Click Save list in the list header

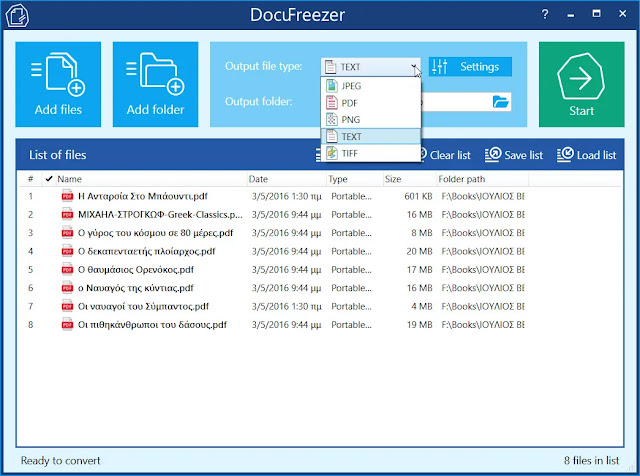tap(514, 155)
